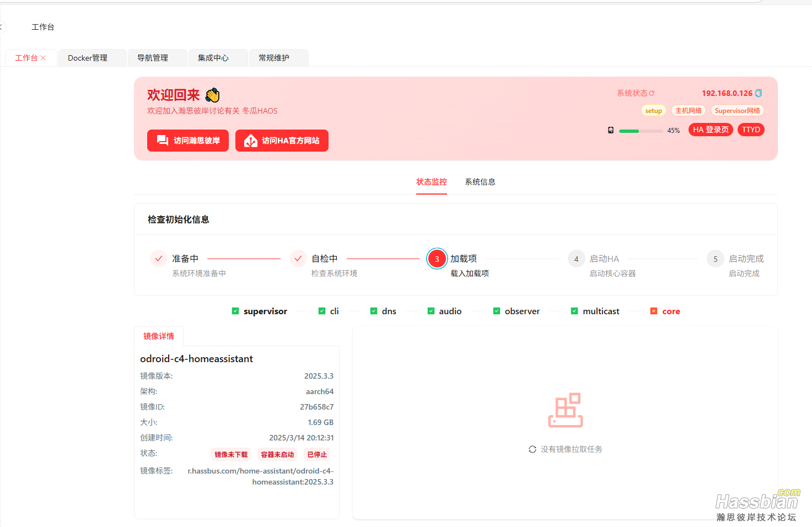
Task: Click the 容器未启动 status tag
Action: coord(277,455)
